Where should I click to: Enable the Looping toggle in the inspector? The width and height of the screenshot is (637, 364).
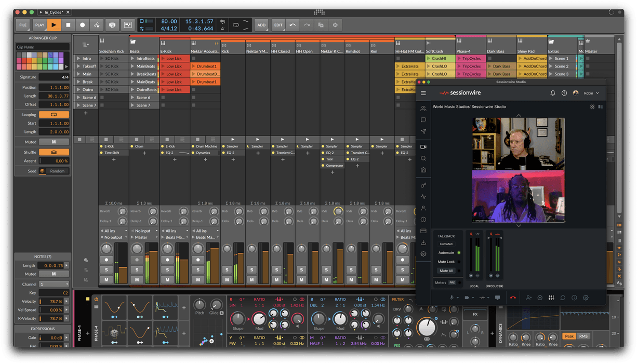click(x=54, y=115)
